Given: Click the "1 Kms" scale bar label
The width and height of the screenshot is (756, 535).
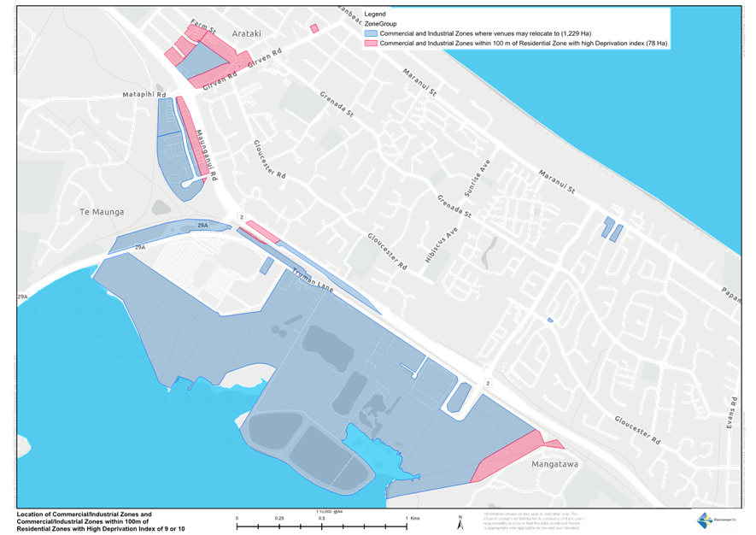Looking at the screenshot, I should click(413, 518).
